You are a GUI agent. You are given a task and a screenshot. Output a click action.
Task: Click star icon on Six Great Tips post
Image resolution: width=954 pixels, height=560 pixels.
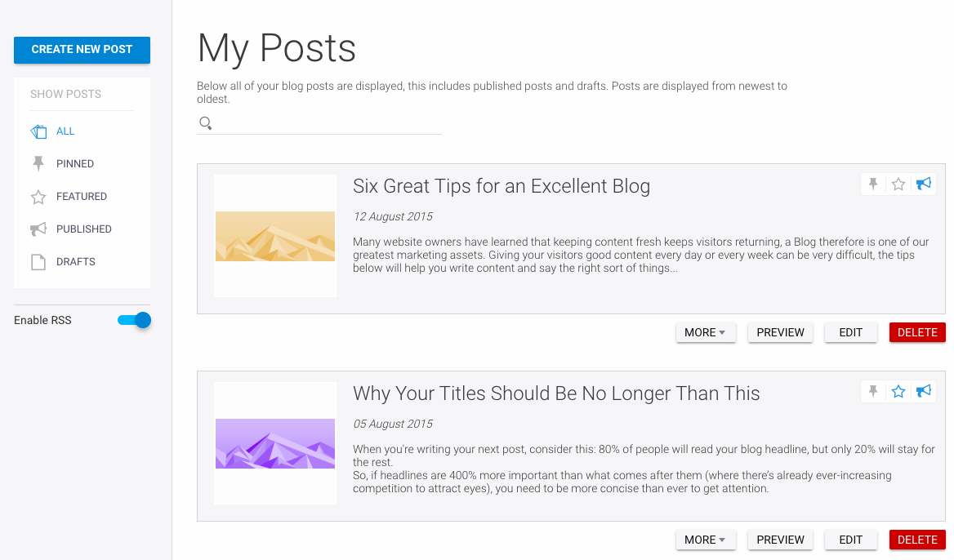(898, 184)
